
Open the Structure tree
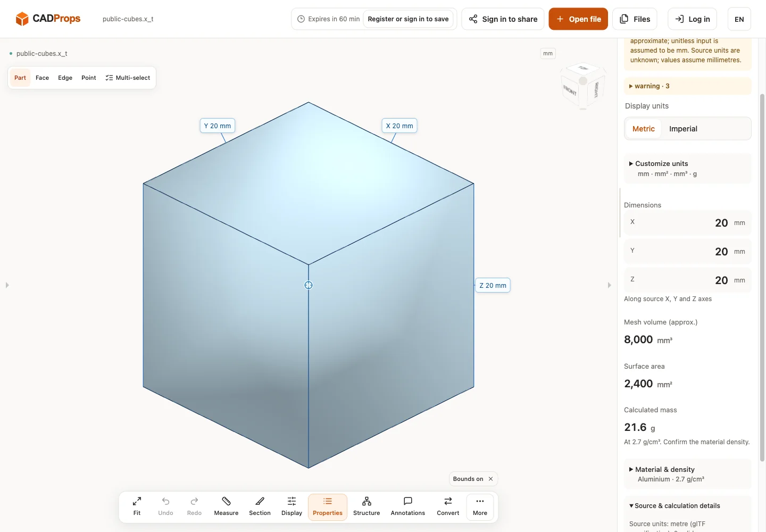tap(367, 506)
